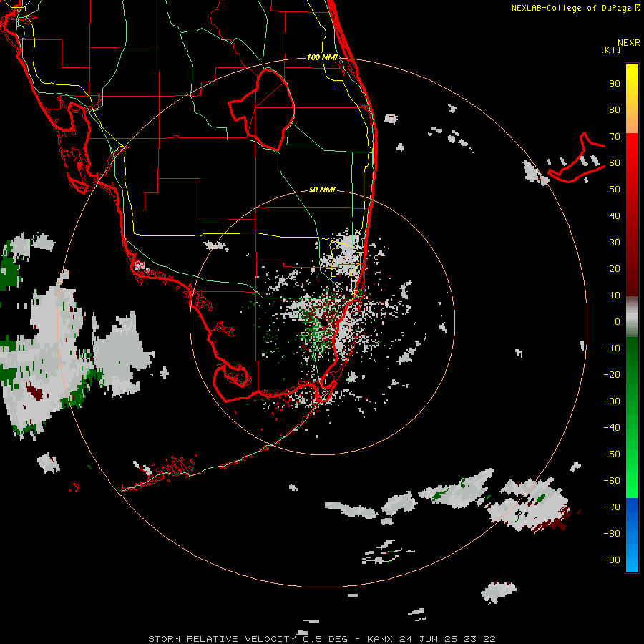Click the 24 JUN 25 23:22 timestamp
The height and width of the screenshot is (644, 644).
point(448,639)
